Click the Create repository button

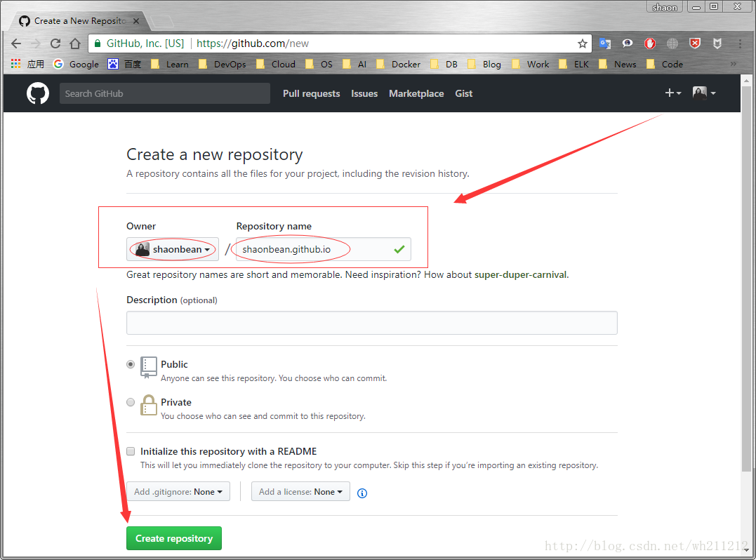coord(173,538)
